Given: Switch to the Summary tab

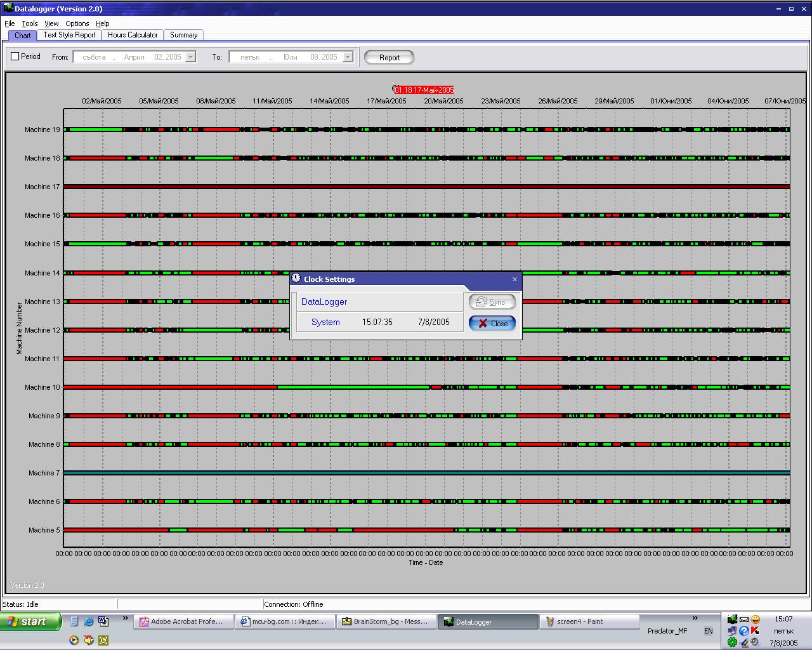Looking at the screenshot, I should point(183,35).
